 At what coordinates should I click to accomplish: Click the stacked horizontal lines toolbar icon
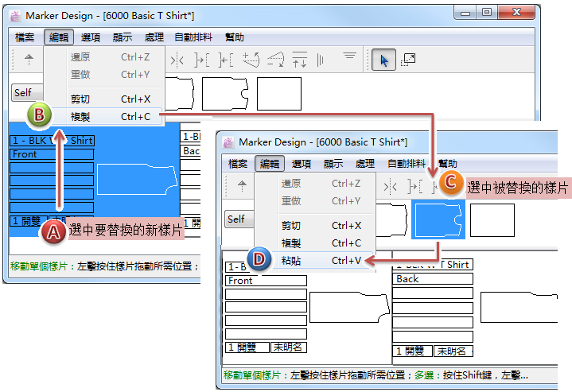click(349, 56)
